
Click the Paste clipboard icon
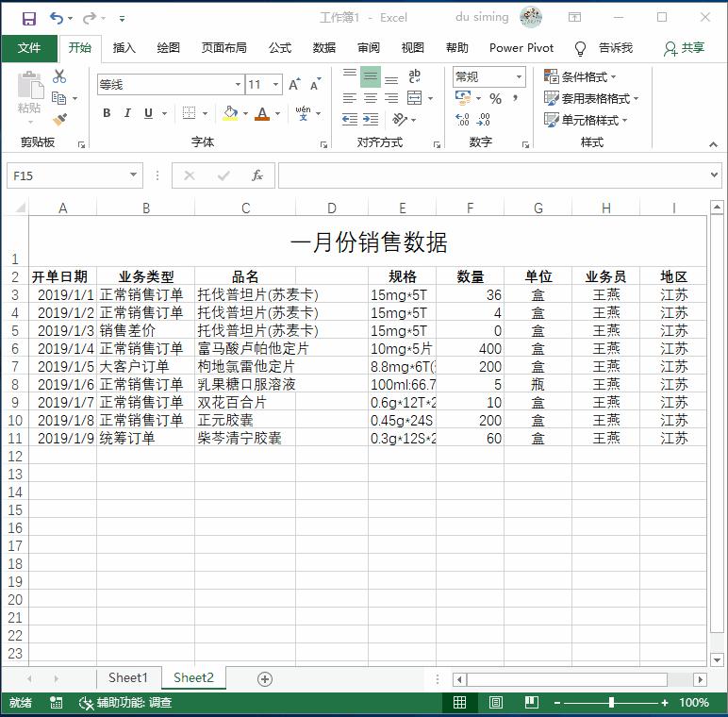click(30, 85)
